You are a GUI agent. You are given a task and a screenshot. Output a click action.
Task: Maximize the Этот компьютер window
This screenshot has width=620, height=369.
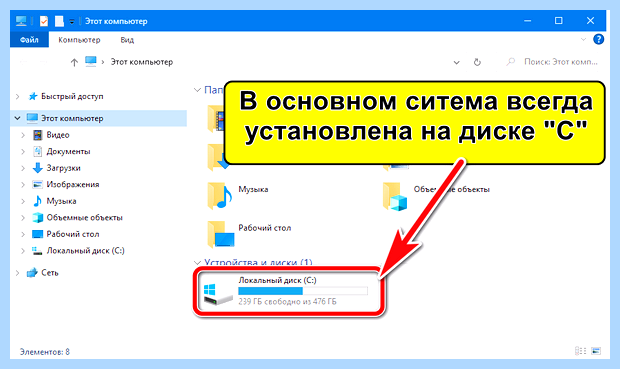(558, 21)
